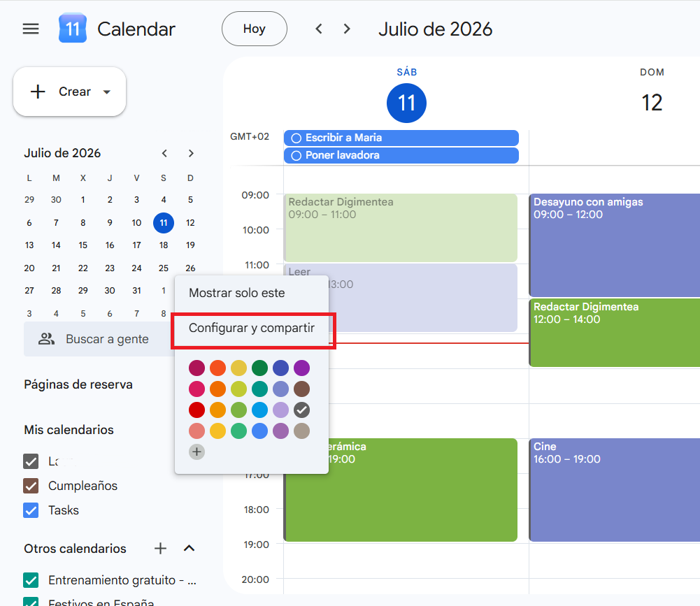Screen dimensions: 700x606
Task: Show previous month in the mini calendar
Action: coord(164,154)
